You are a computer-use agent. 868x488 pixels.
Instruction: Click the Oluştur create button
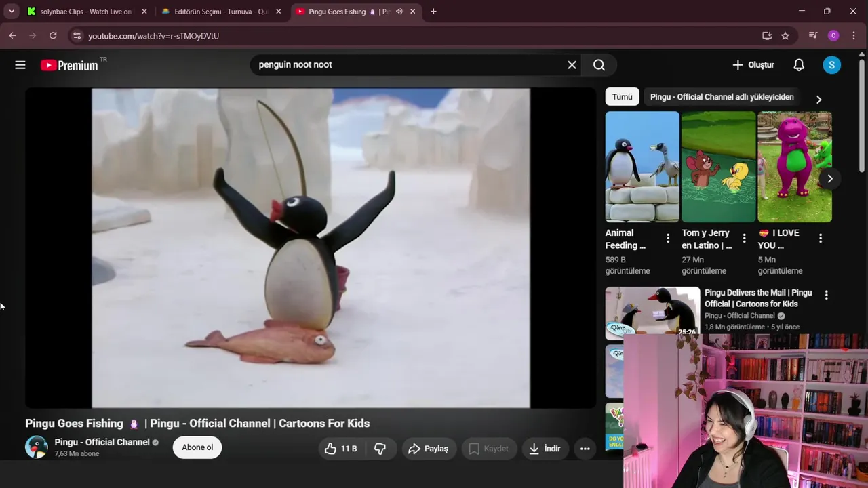[x=753, y=65]
